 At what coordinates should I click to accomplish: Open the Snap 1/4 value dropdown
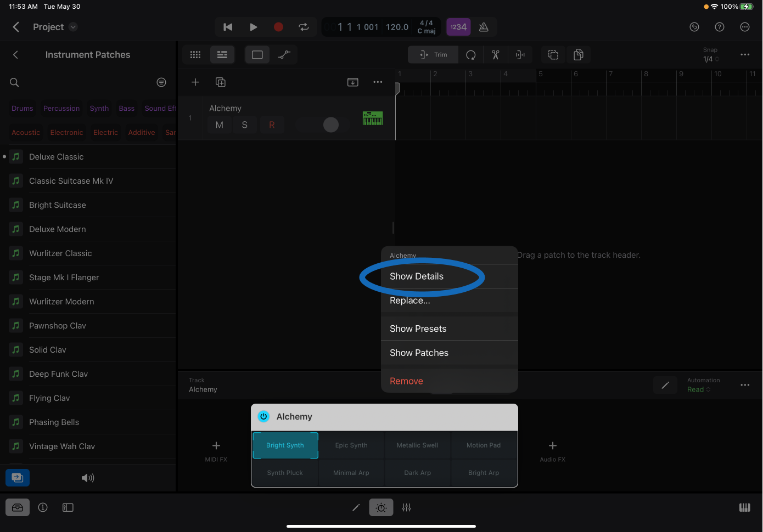pos(710,59)
